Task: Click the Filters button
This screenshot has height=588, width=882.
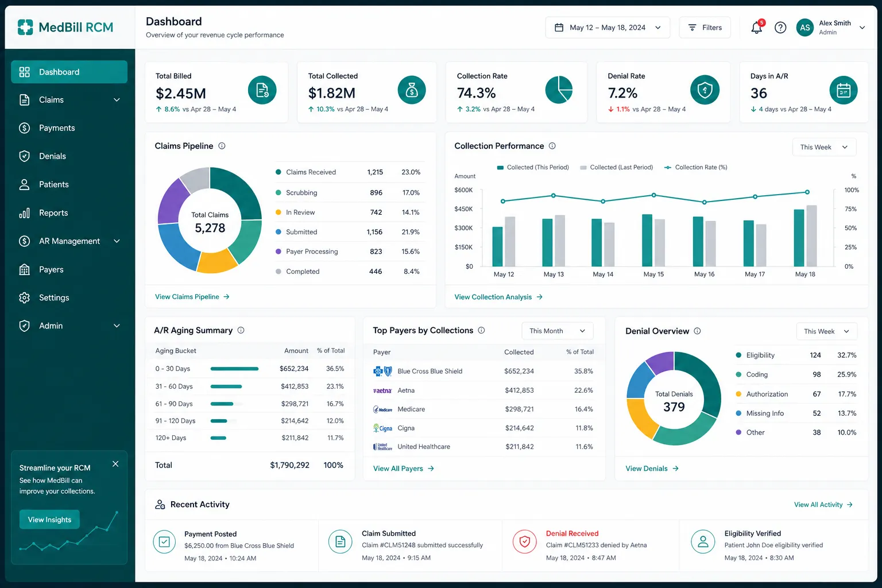Action: pyautogui.click(x=705, y=28)
